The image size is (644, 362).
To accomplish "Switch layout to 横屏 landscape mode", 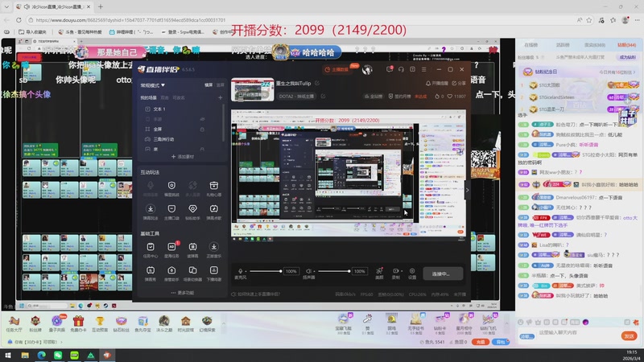I will (208, 85).
